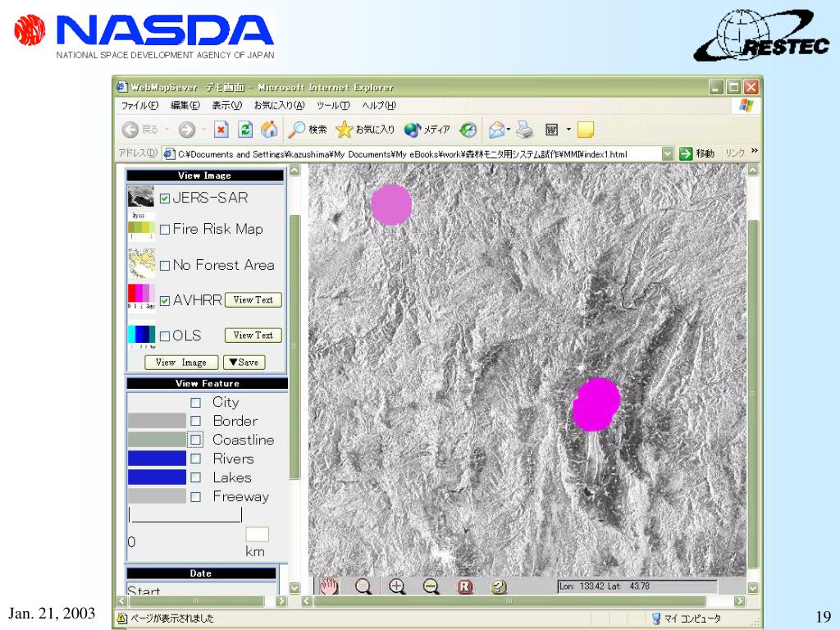This screenshot has width=840, height=630.
Task: Open the ツール(T) menu
Action: [x=333, y=105]
